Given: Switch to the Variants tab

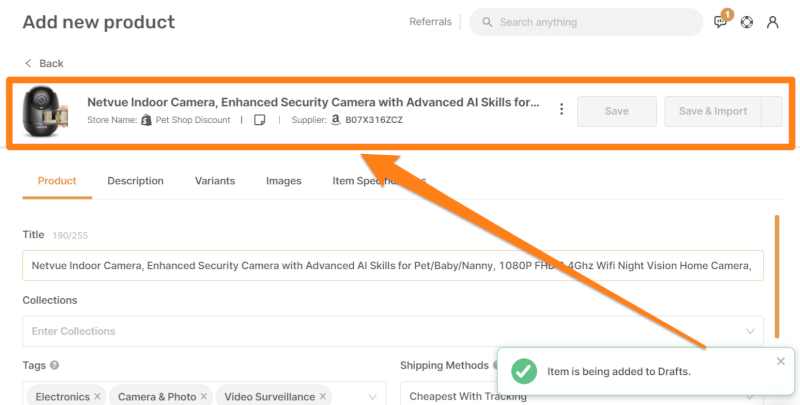Looking at the screenshot, I should click(215, 181).
